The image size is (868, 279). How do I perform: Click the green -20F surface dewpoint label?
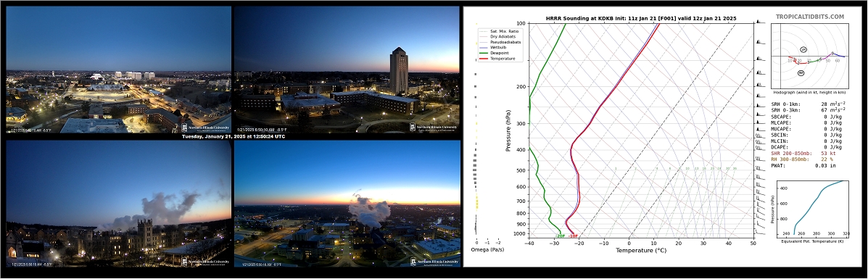point(561,236)
